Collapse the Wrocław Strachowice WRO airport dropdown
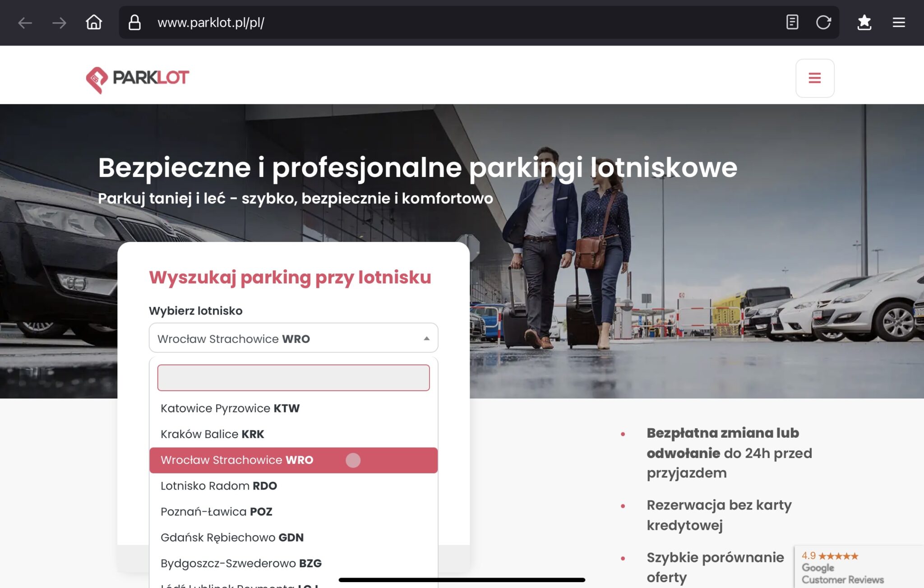This screenshot has width=924, height=588. tap(293, 338)
